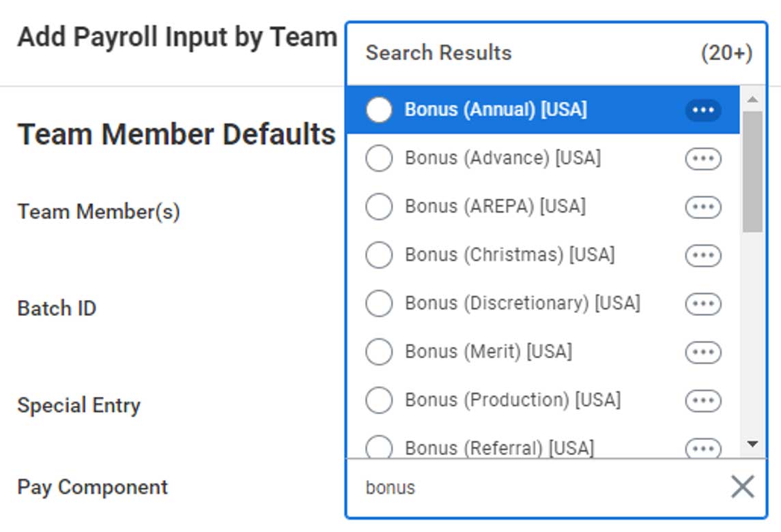Select Bonus (Discretionary) [USA] radio option
Screen dimensions: 781x532
pos(379,304)
